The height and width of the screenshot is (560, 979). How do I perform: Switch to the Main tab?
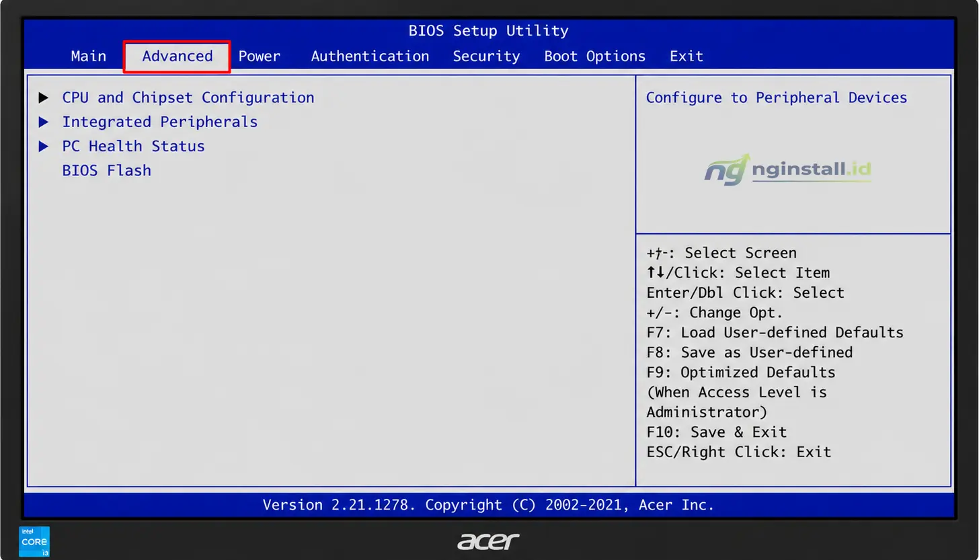pos(89,56)
